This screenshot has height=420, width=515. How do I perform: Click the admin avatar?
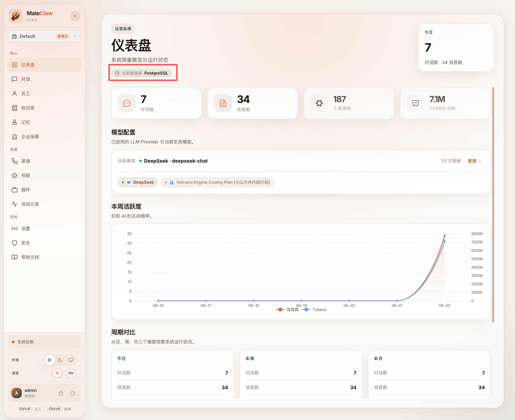pos(16,393)
